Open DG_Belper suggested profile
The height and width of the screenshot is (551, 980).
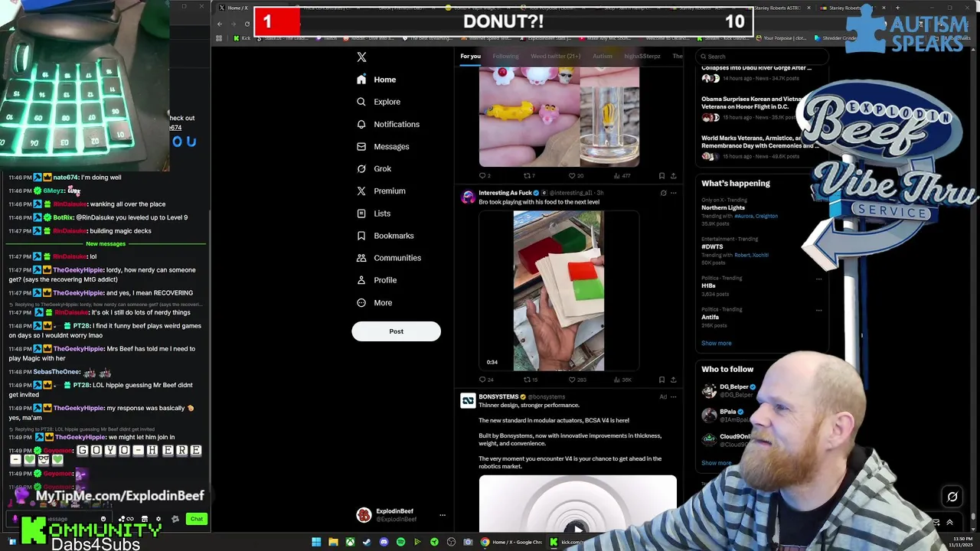pyautogui.click(x=733, y=387)
